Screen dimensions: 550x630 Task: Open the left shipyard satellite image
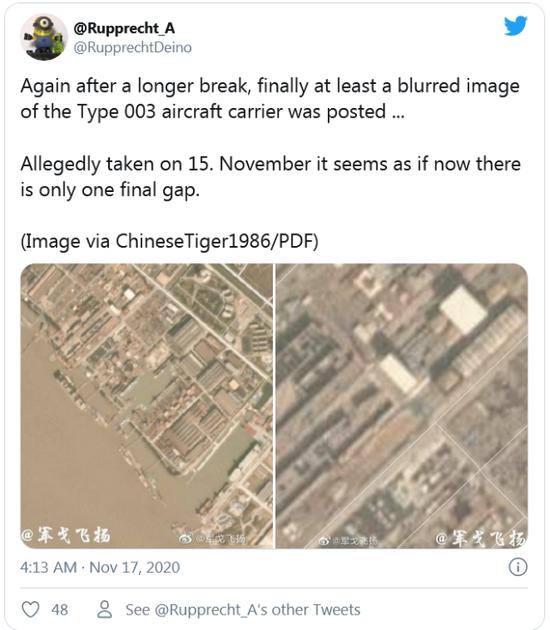pos(147,406)
